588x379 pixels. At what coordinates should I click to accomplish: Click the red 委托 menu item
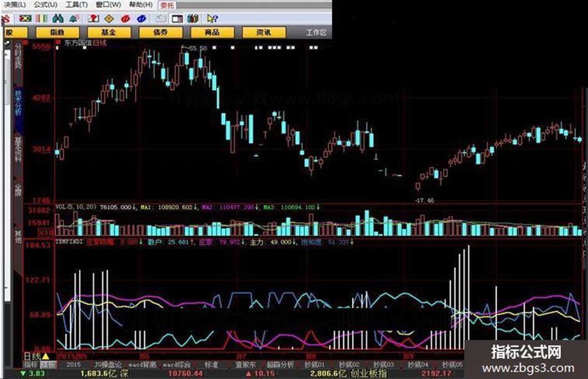[x=167, y=5]
